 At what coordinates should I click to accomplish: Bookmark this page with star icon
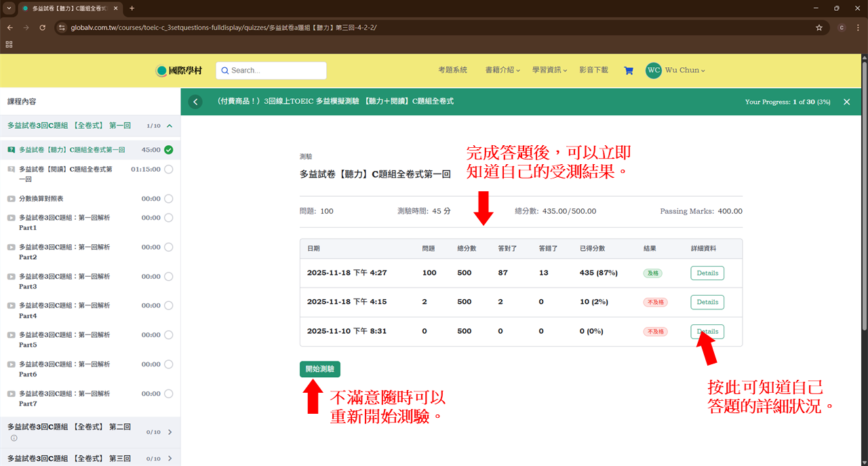[x=819, y=28]
